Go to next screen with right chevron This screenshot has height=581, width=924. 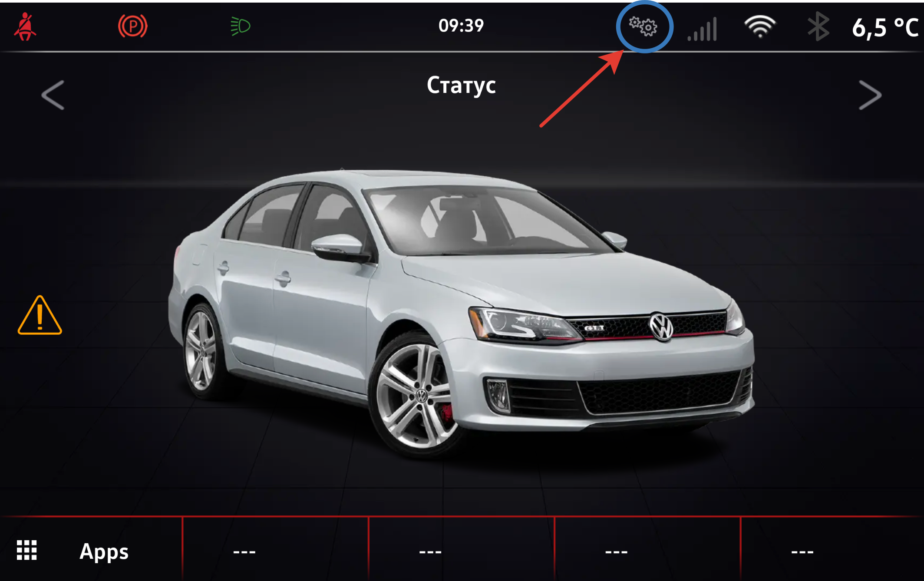tap(870, 95)
